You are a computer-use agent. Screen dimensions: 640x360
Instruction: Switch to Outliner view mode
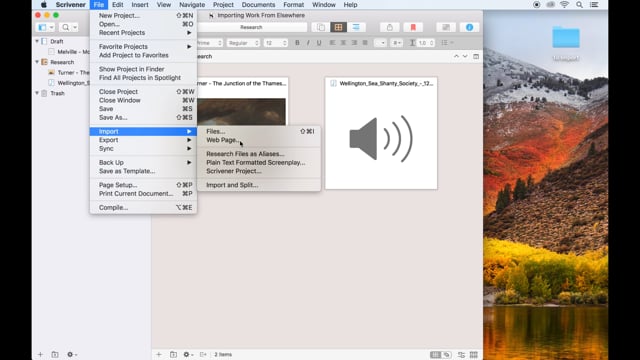[356, 27]
